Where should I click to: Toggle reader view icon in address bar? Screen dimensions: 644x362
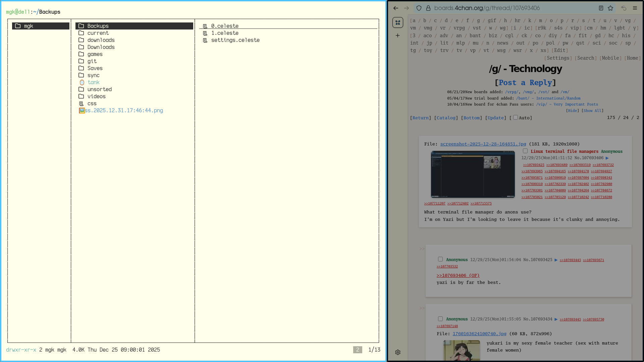[x=601, y=8]
